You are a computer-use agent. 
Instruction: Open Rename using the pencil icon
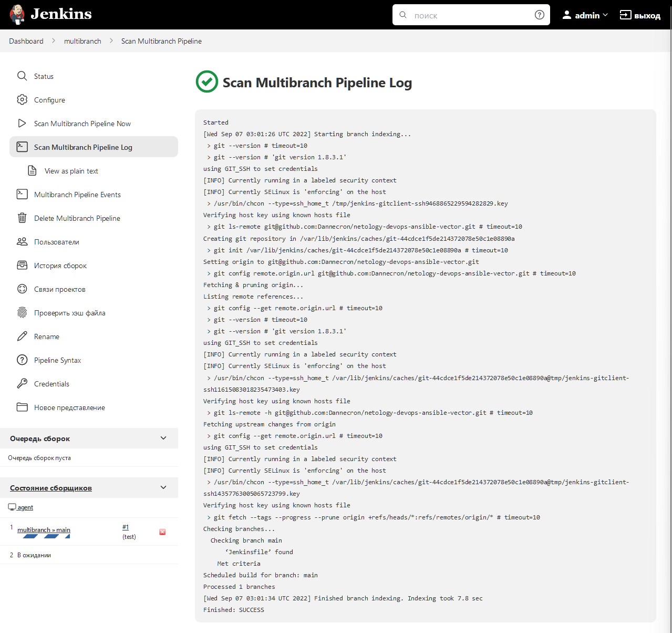click(x=22, y=336)
